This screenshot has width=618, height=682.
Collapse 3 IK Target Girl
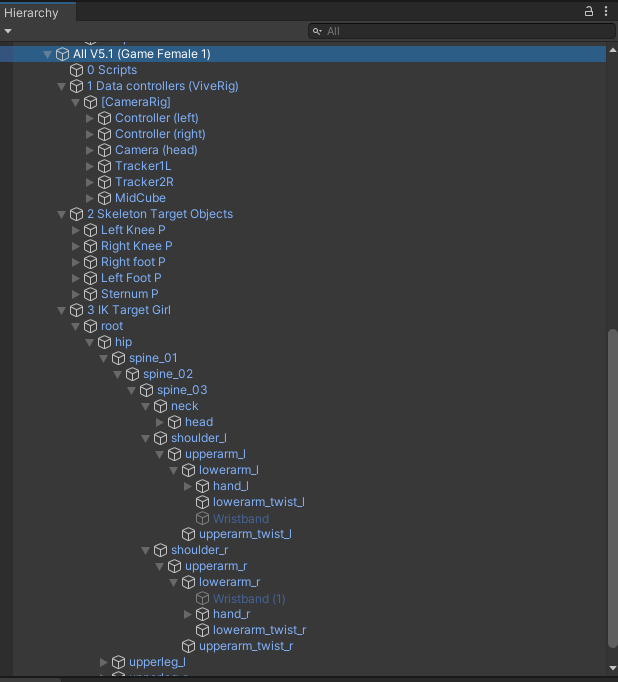[61, 311]
